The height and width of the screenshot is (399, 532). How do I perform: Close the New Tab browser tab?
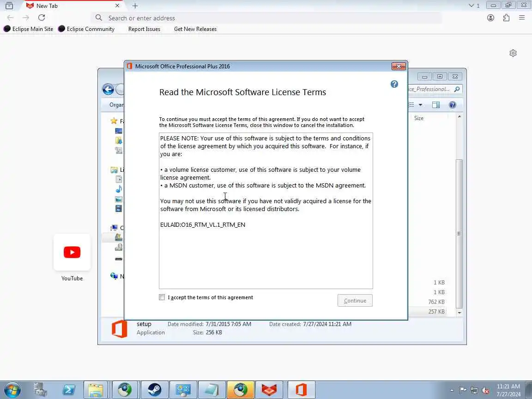117,6
